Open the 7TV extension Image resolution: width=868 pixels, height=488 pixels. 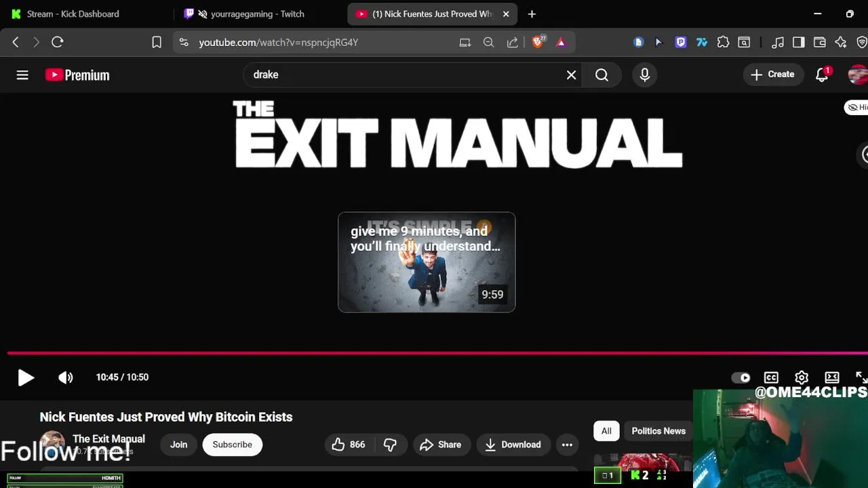tap(702, 42)
